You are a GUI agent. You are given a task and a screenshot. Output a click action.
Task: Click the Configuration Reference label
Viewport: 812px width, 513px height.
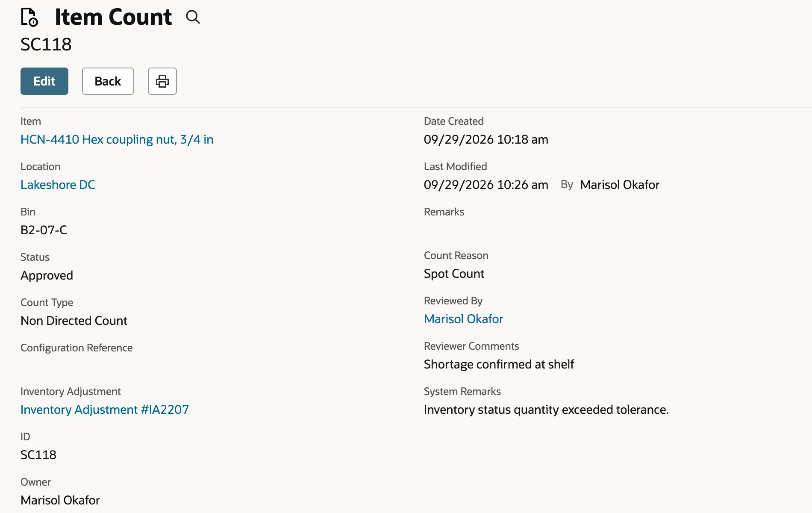(76, 348)
